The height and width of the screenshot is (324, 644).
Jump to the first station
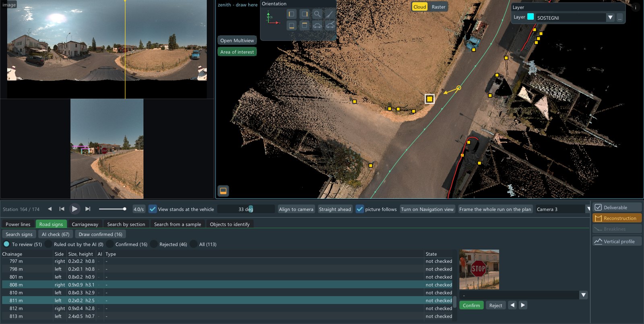62,209
